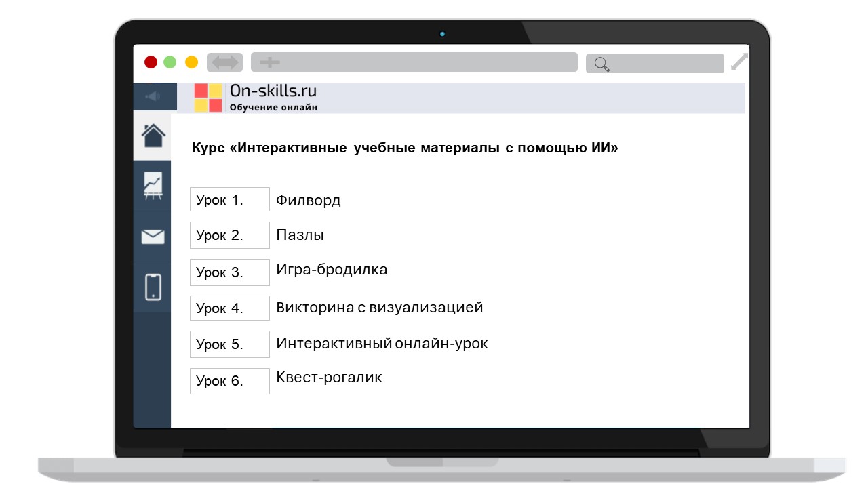
Task: Select the Урок 3. box
Action: pyautogui.click(x=230, y=272)
